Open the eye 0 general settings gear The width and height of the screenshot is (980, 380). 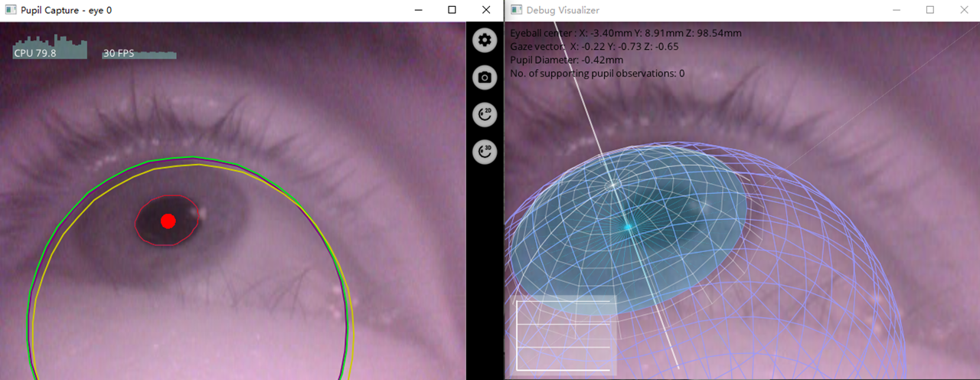click(x=485, y=41)
